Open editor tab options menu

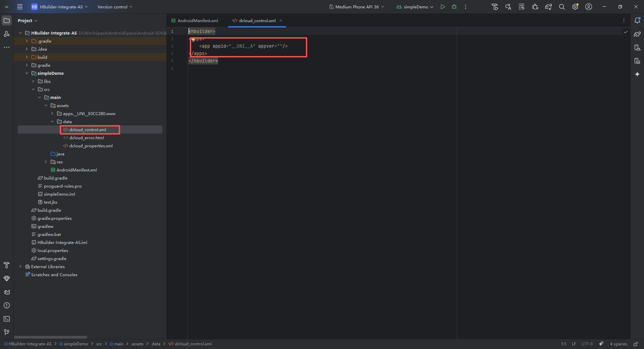[624, 20]
